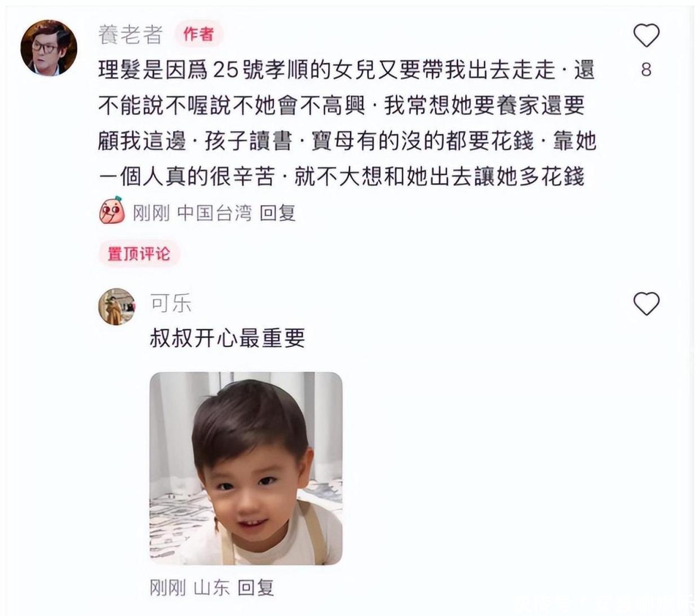Open username 養老者
This screenshot has height=616, width=700.
(x=130, y=34)
